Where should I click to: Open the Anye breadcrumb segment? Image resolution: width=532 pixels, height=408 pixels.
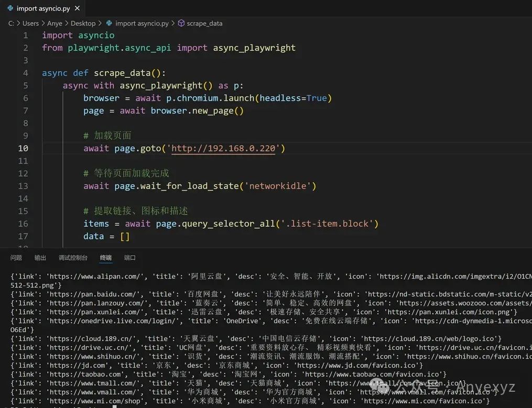(x=55, y=24)
